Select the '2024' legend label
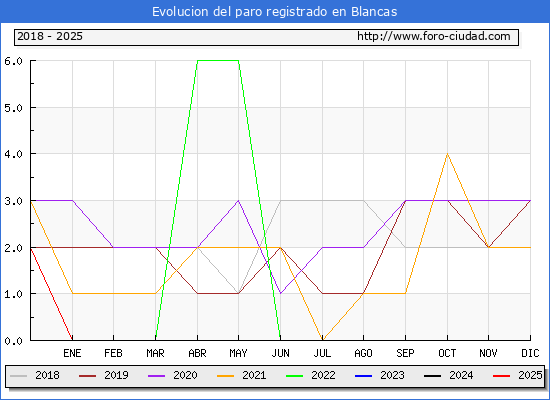This screenshot has height=400, width=550. [x=461, y=375]
